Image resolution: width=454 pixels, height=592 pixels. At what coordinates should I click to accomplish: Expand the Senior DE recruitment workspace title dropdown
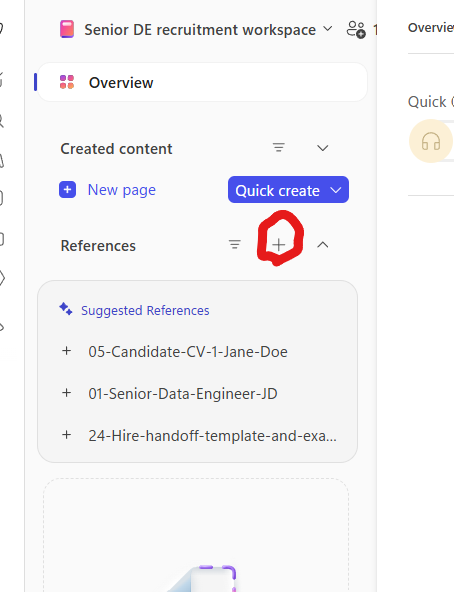pos(328,29)
